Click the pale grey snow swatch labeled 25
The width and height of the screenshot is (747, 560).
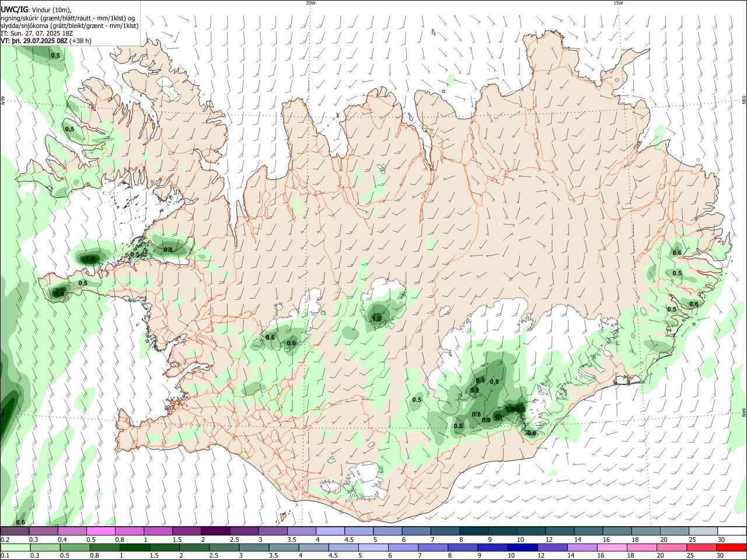(703, 531)
